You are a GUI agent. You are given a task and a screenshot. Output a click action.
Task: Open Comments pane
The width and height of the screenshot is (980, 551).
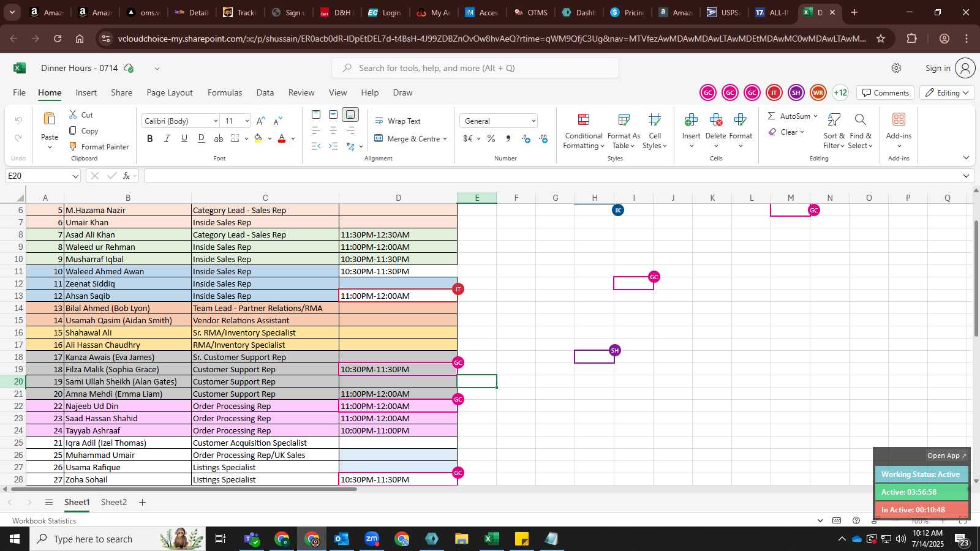(x=886, y=93)
